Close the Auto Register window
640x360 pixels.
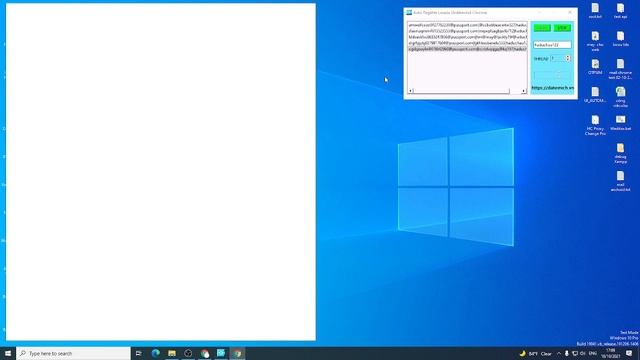coord(570,13)
